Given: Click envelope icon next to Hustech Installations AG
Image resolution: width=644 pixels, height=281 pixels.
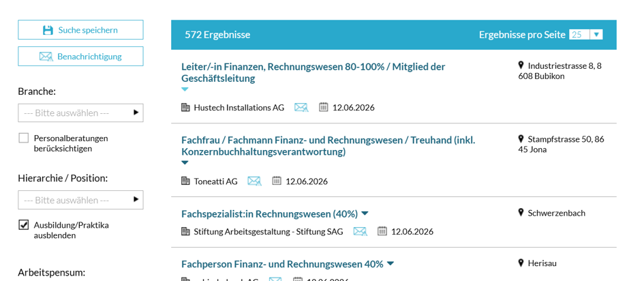Looking at the screenshot, I should [301, 108].
